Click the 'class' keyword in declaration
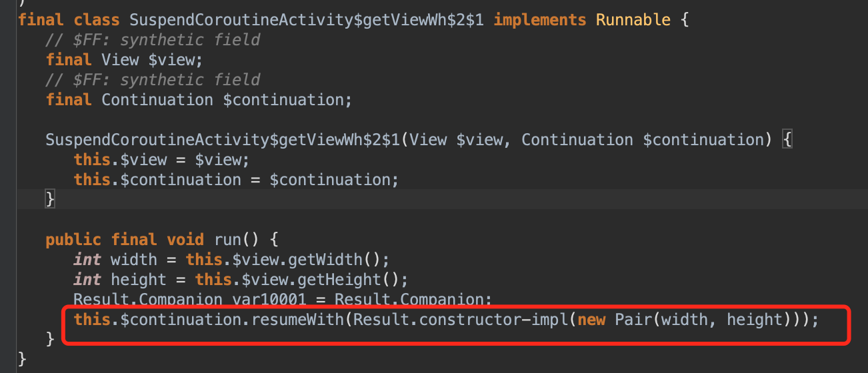This screenshot has height=373, width=868. coord(97,19)
